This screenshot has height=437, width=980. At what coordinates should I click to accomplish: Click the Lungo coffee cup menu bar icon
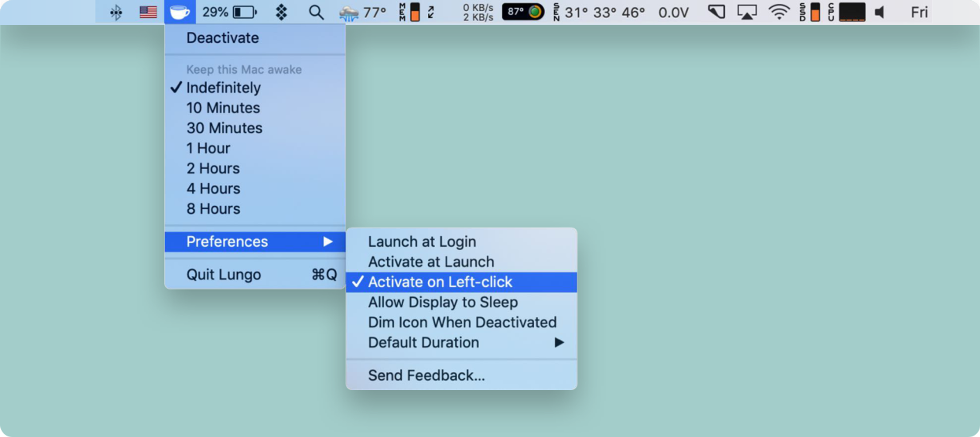180,12
